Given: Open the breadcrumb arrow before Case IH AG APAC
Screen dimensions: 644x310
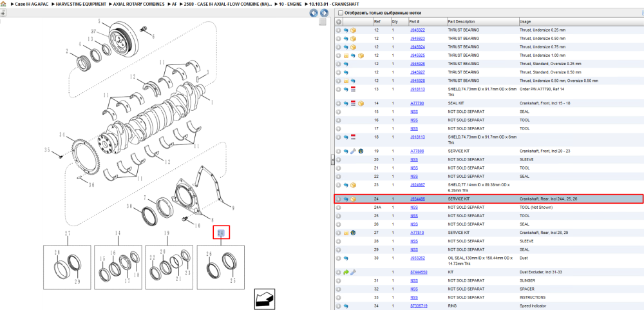Looking at the screenshot, I should click(x=12, y=4).
